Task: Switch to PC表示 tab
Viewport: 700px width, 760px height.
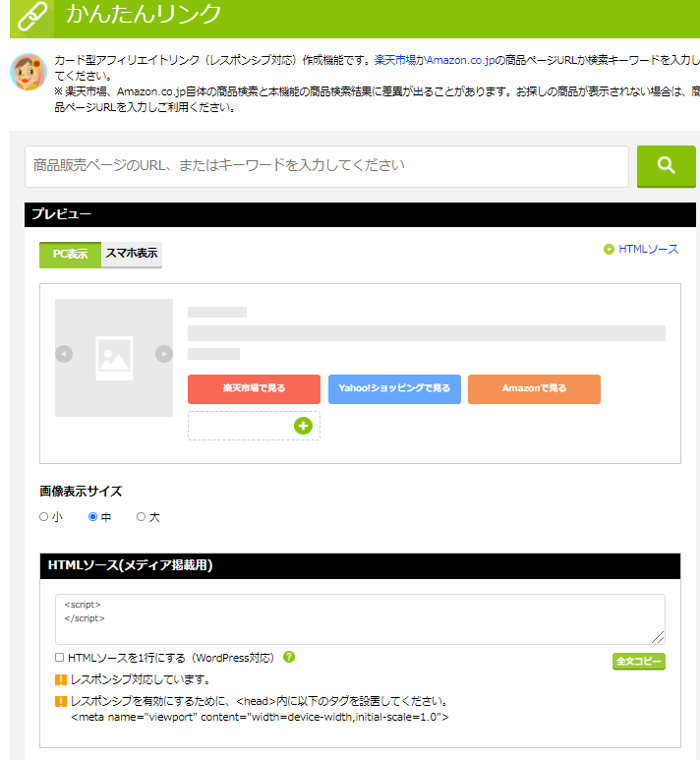Action: [x=70, y=255]
